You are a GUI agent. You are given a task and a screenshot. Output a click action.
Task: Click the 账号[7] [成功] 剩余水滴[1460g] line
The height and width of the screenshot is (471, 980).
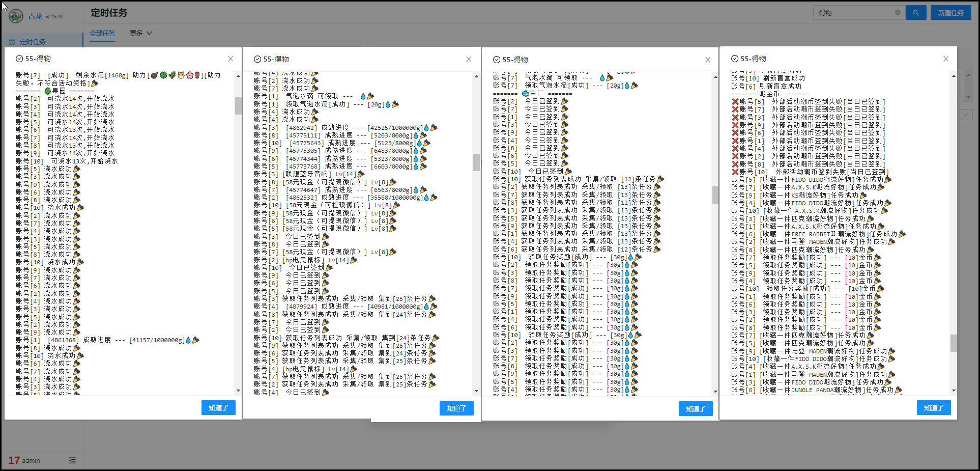click(x=118, y=79)
